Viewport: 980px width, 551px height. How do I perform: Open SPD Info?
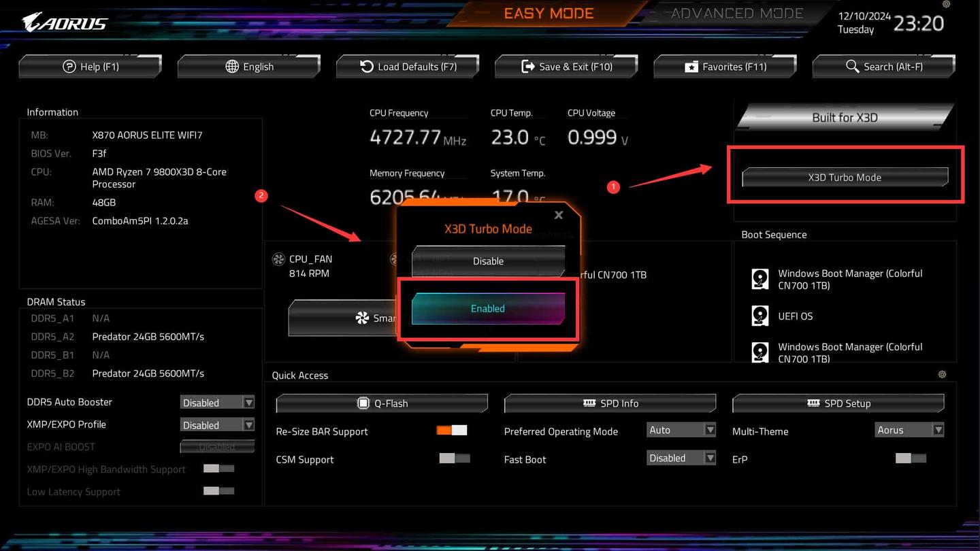coord(610,403)
